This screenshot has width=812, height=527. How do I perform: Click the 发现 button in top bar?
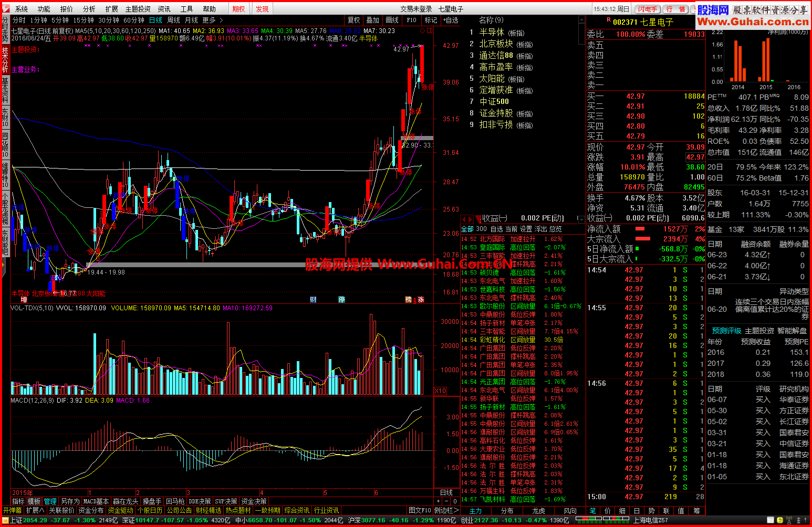click(262, 9)
